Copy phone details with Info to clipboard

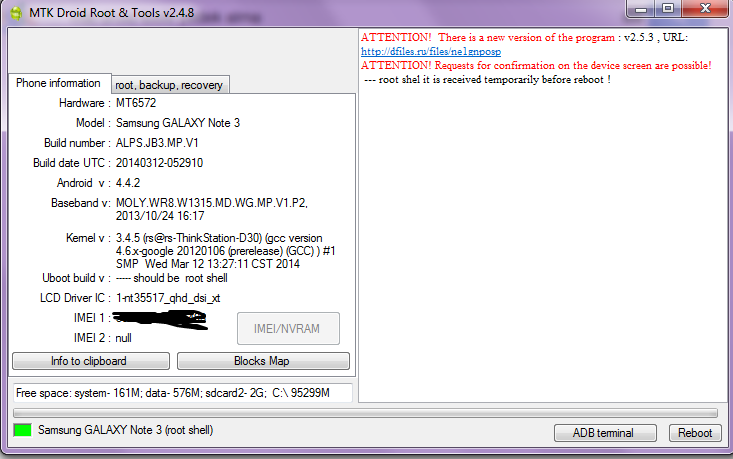pyautogui.click(x=91, y=361)
